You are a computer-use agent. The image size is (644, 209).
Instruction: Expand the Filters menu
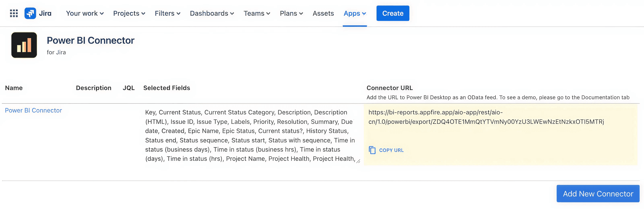(167, 13)
